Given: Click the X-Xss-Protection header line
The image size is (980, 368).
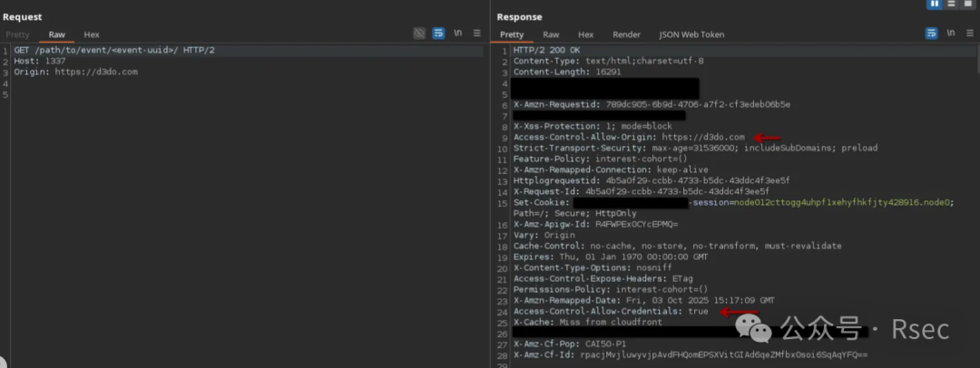Looking at the screenshot, I should (593, 126).
